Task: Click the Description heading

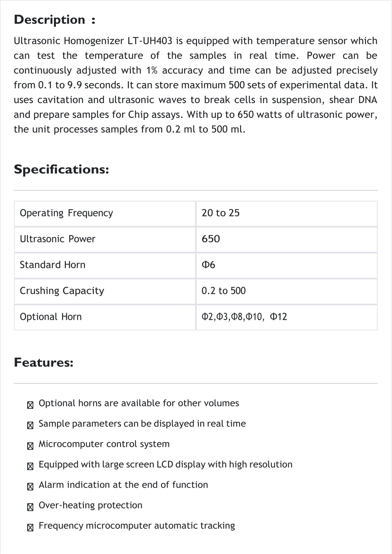Action: tap(55, 20)
